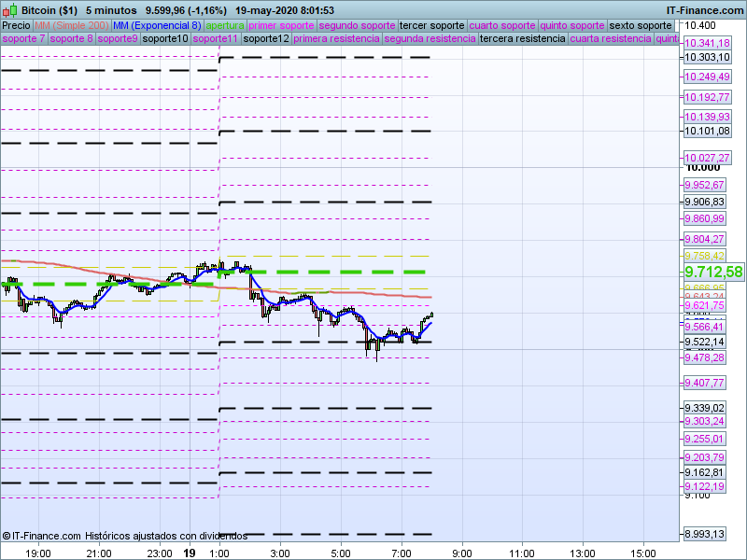
Task: Select the 'primera resistencia' label
Action: 337,39
